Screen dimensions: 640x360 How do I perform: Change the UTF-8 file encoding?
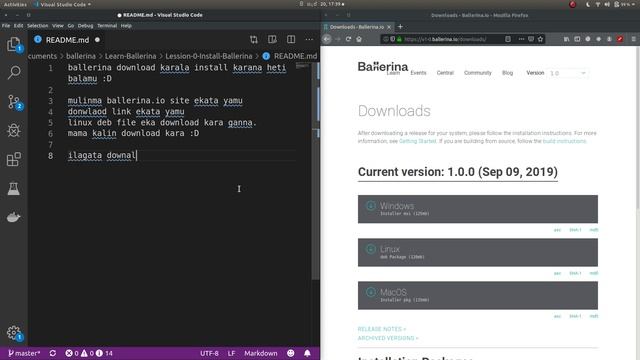tap(209, 353)
